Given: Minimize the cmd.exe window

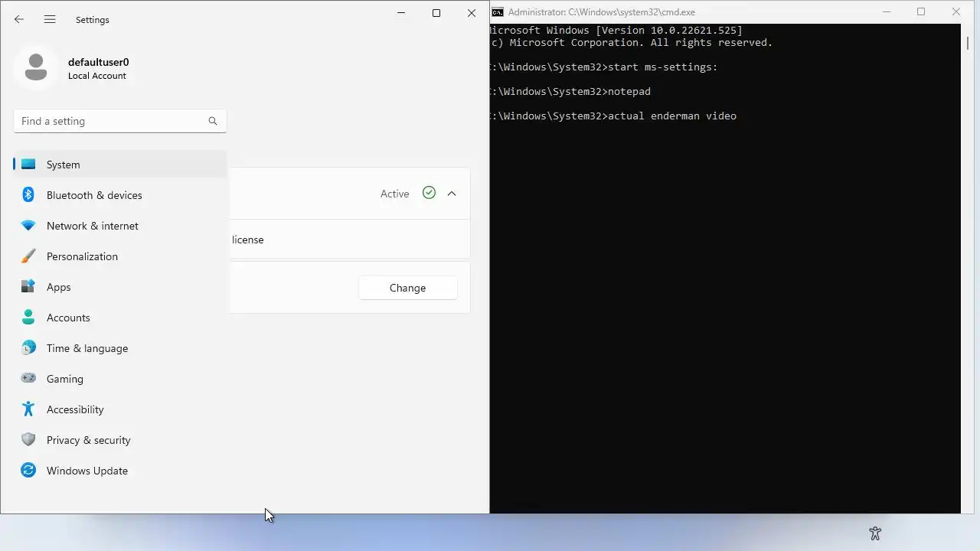Looking at the screenshot, I should coord(887,11).
